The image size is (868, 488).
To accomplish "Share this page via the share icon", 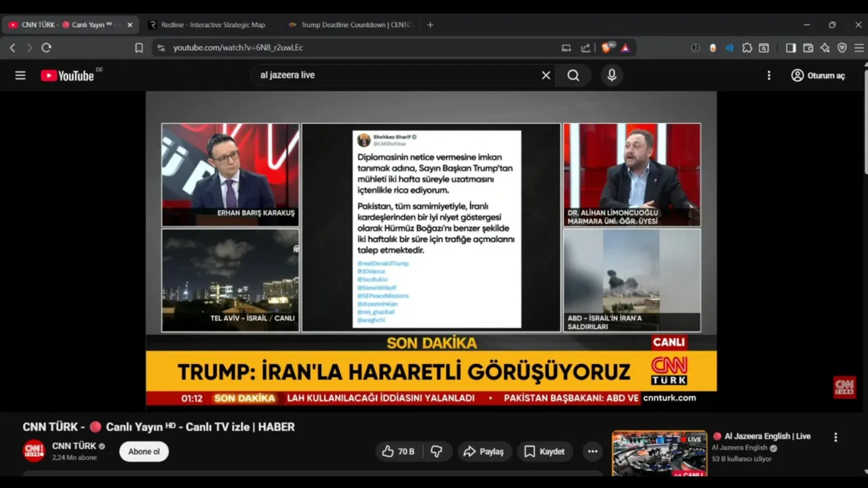I will pos(586,48).
